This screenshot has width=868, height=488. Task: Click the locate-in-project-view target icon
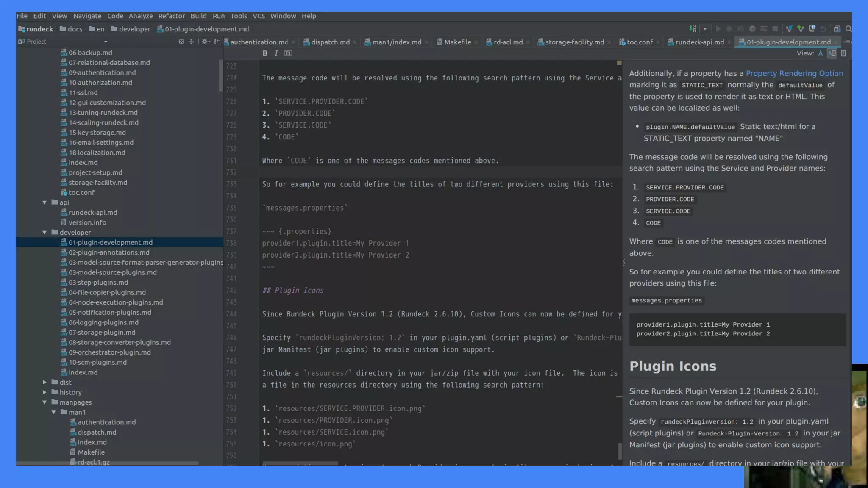(x=181, y=42)
